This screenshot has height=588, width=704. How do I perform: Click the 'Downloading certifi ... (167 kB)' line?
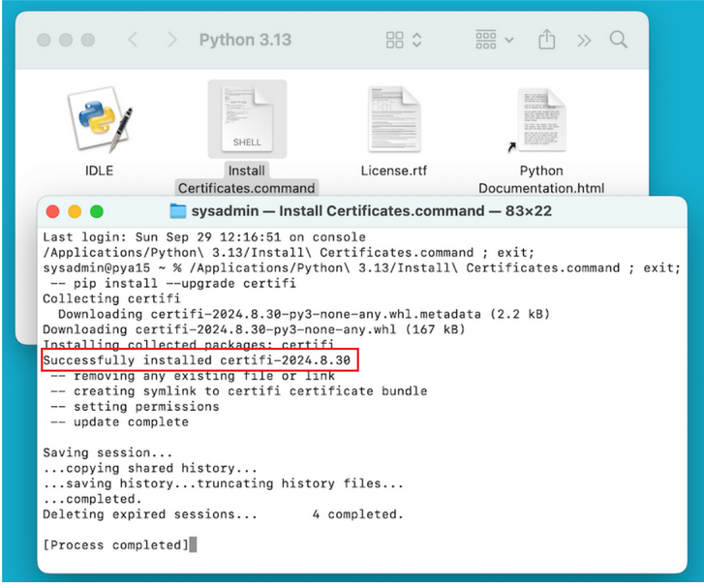pyautogui.click(x=254, y=329)
